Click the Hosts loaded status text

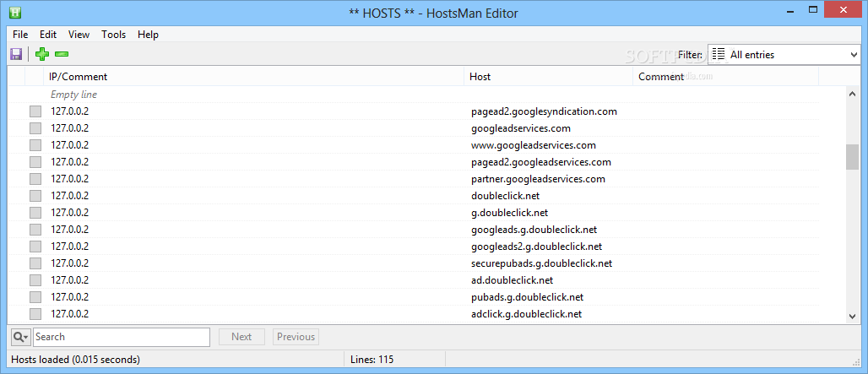(75, 360)
